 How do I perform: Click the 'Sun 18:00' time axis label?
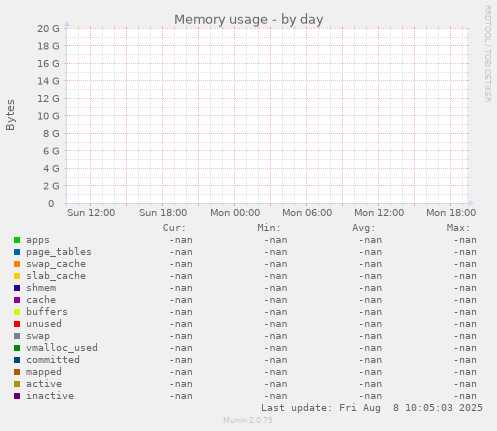click(x=163, y=213)
